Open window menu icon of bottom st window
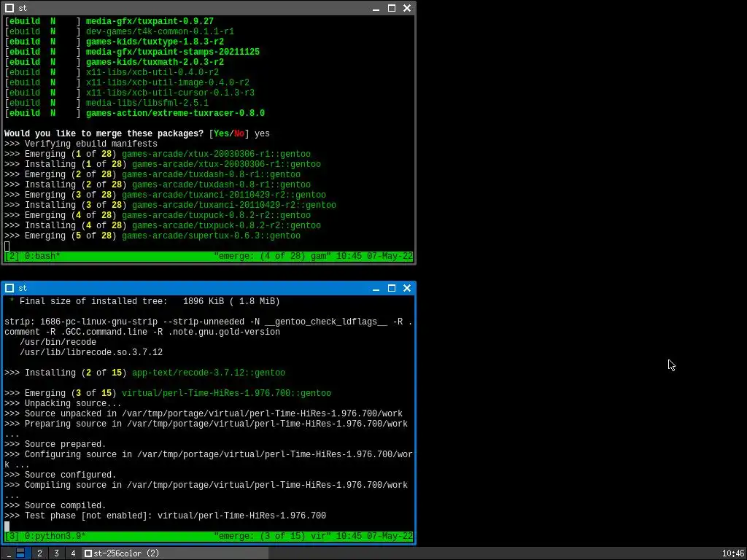Image resolution: width=747 pixels, height=560 pixels. (9, 288)
